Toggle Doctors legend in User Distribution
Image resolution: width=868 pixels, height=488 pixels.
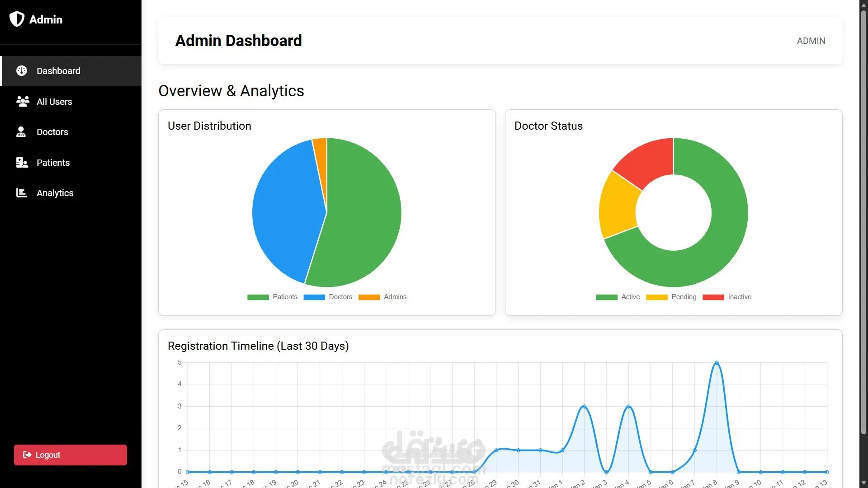(328, 297)
